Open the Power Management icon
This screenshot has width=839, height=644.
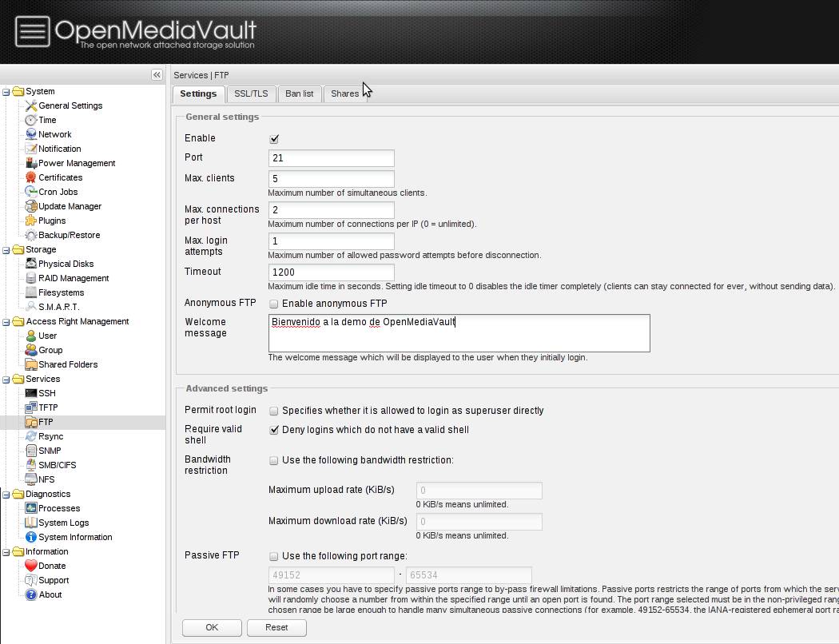click(x=31, y=163)
